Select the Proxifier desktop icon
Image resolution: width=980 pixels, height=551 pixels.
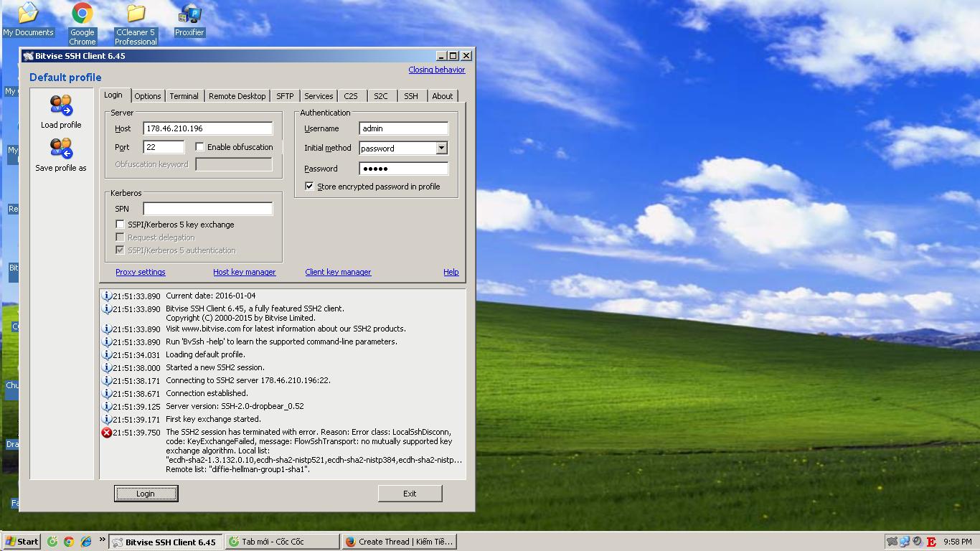(189, 19)
